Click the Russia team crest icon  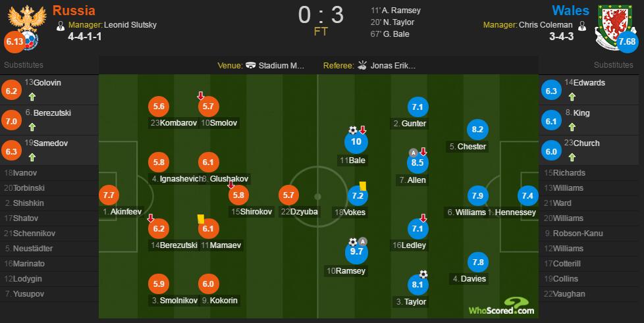27,26
